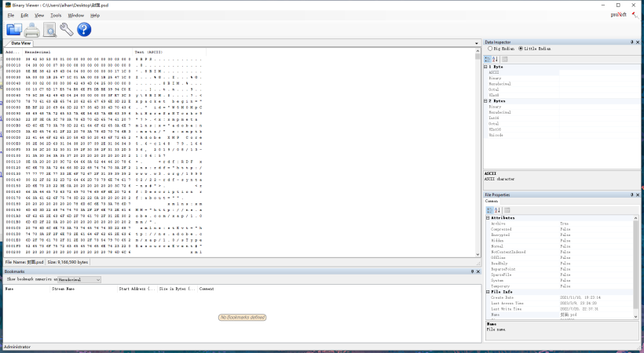Select the Unicode row under 2 Bytes
Viewport: 644px width, 353px height.
pos(562,135)
